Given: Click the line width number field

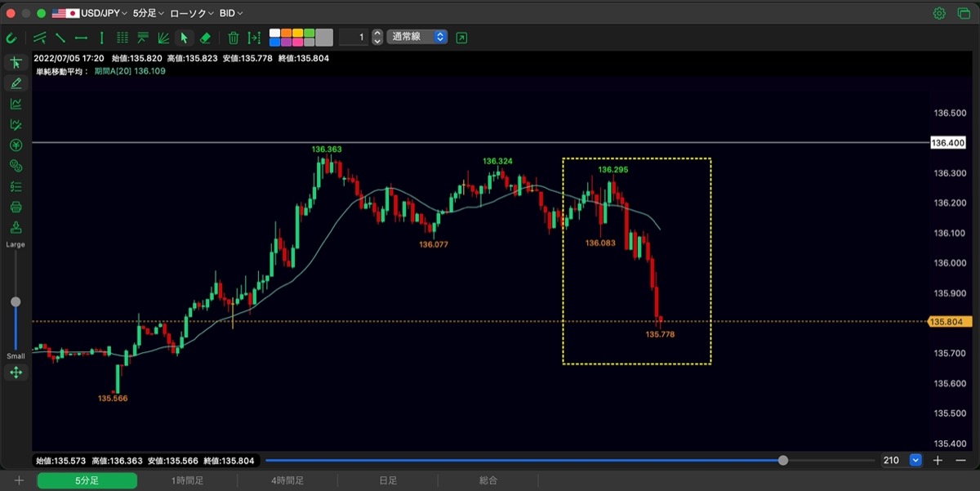Looking at the screenshot, I should (353, 37).
